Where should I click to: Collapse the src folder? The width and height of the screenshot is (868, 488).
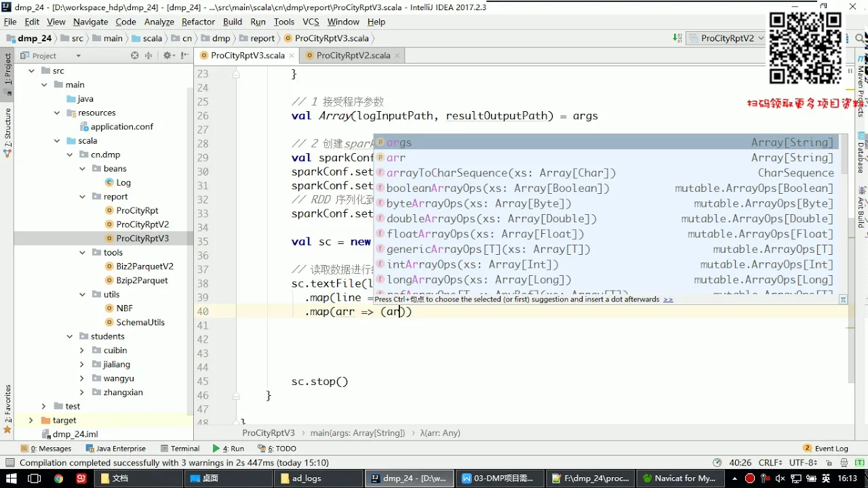point(31,70)
